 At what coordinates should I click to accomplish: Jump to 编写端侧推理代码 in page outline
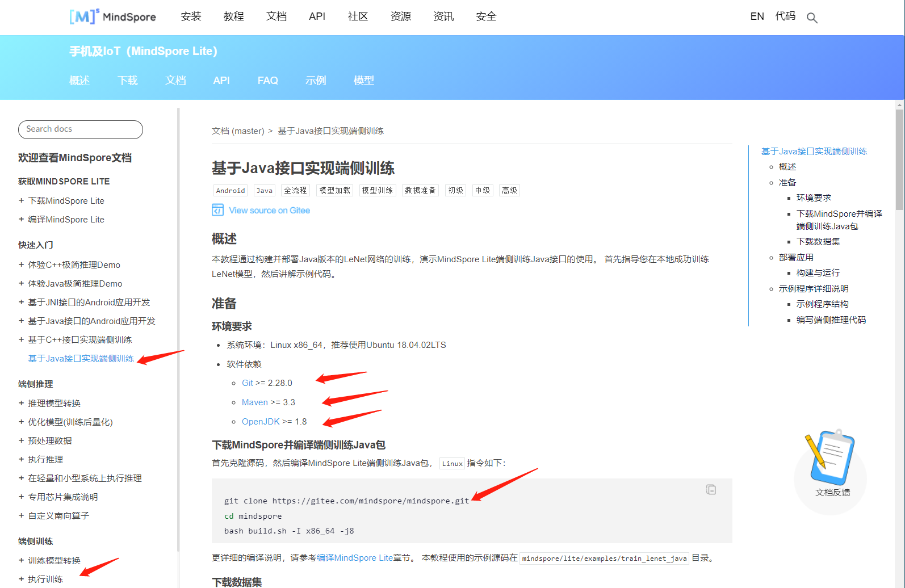831,320
